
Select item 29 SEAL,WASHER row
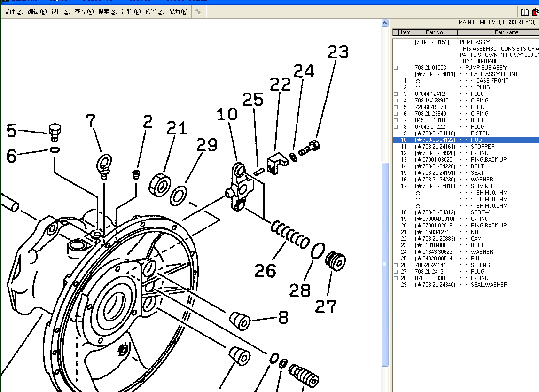466,285
